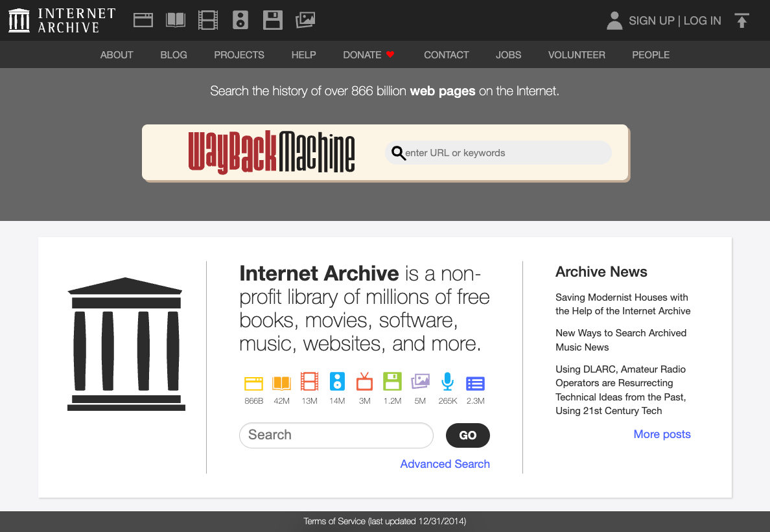Open the Software floppy icon in top bar
The image size is (770, 532).
(x=272, y=20)
